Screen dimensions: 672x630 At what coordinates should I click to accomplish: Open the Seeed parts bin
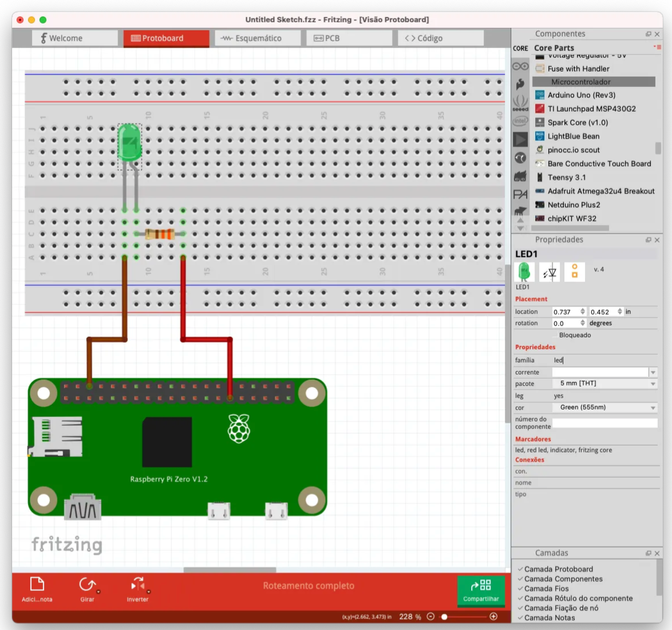point(520,103)
